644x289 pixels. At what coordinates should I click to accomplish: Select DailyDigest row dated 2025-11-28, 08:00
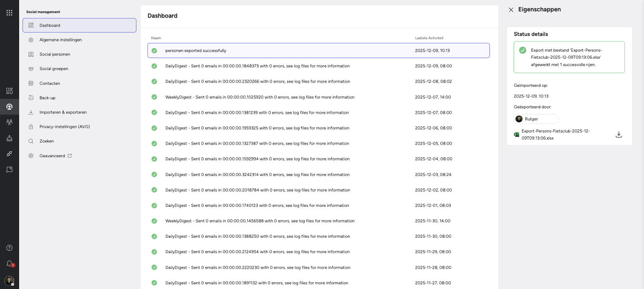(x=319, y=267)
